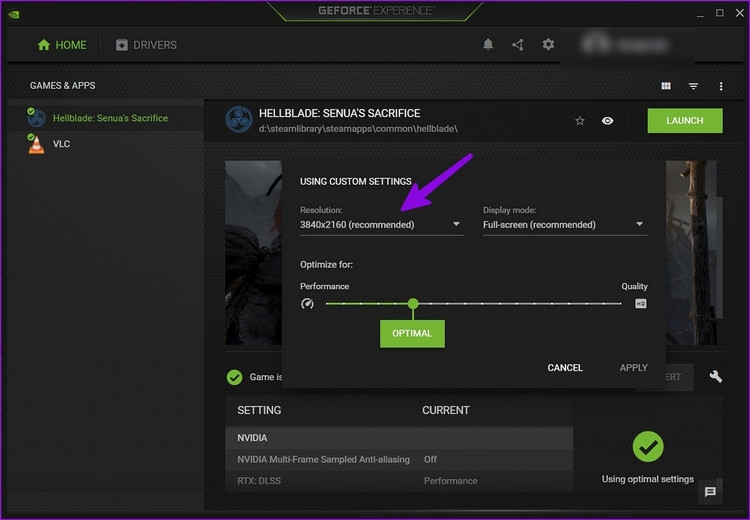The height and width of the screenshot is (520, 750).
Task: Click the NVIDIA logo in the title bar
Action: point(14,14)
